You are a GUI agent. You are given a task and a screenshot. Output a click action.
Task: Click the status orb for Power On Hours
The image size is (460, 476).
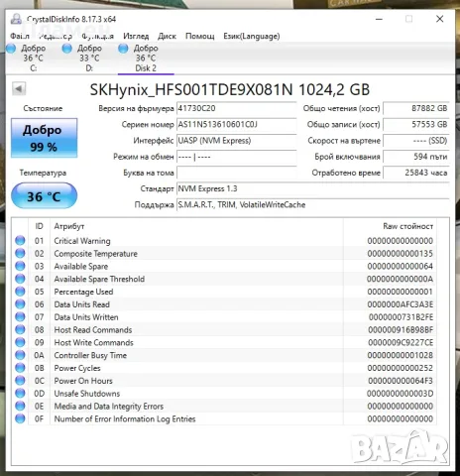tap(20, 381)
